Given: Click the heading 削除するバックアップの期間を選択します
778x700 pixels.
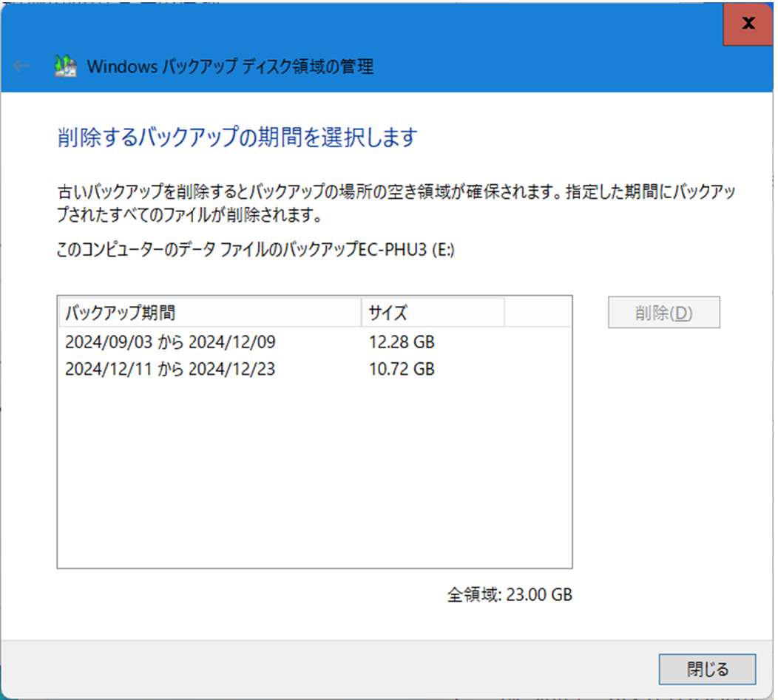Looking at the screenshot, I should pos(237,137).
